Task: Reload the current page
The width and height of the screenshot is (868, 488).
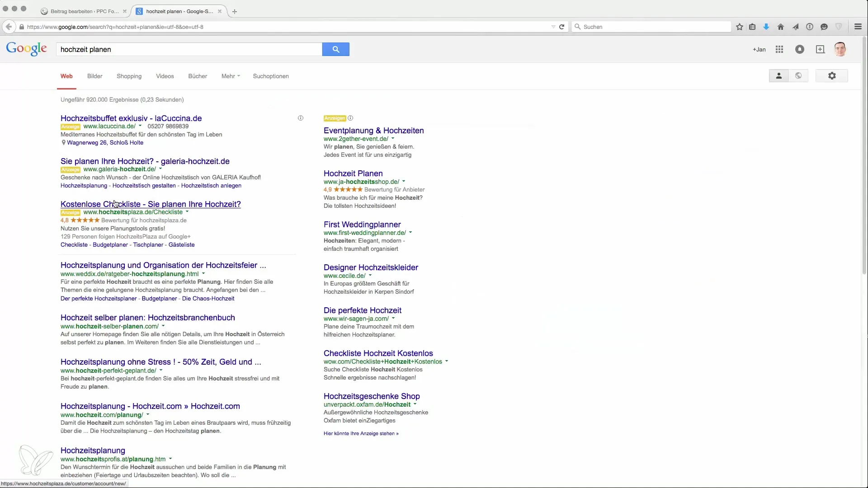Action: coord(562,27)
